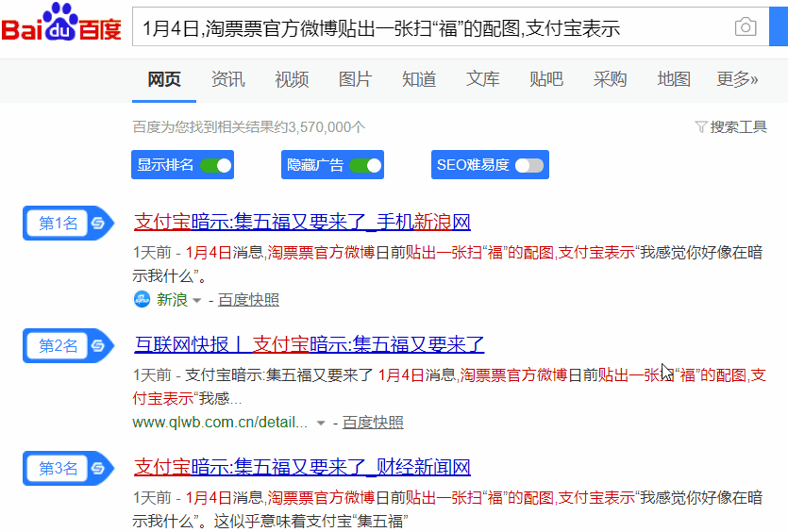Open 百度快照 for the qlwb.com.cn result
Viewport: 788px width, 532px height.
pyautogui.click(x=373, y=423)
